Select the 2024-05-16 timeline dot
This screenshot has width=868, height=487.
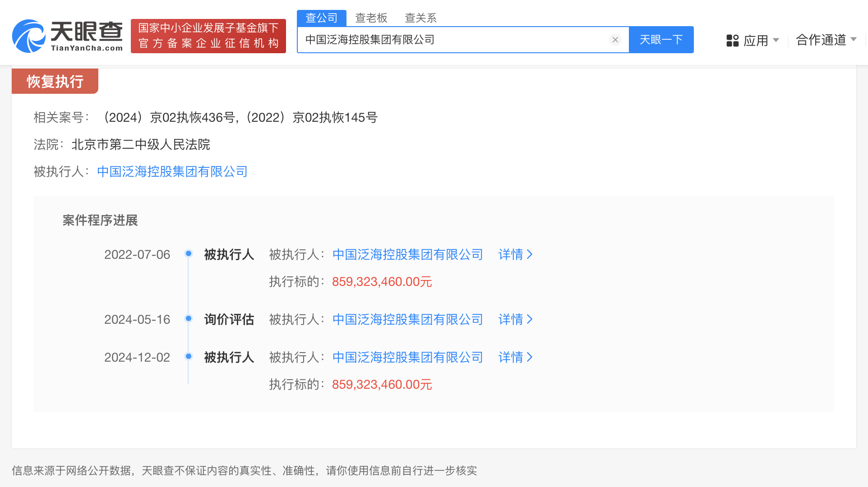point(189,319)
